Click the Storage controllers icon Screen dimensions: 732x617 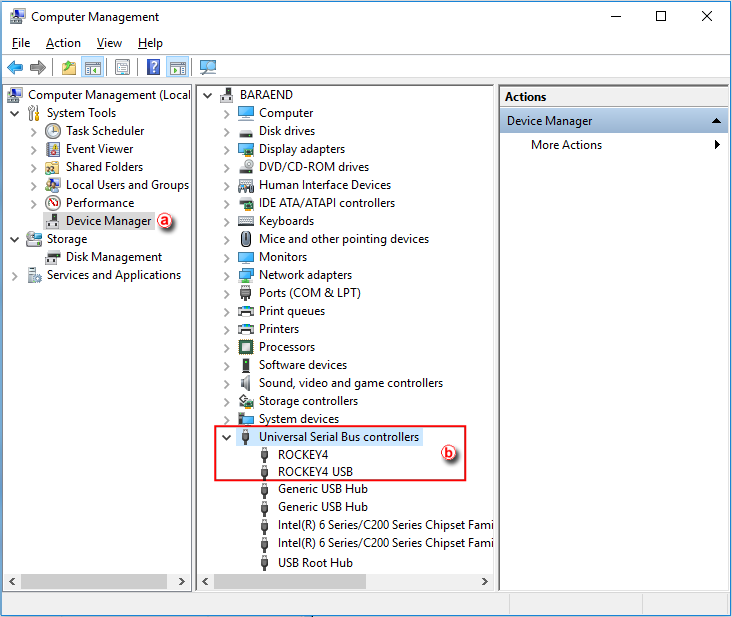(246, 401)
